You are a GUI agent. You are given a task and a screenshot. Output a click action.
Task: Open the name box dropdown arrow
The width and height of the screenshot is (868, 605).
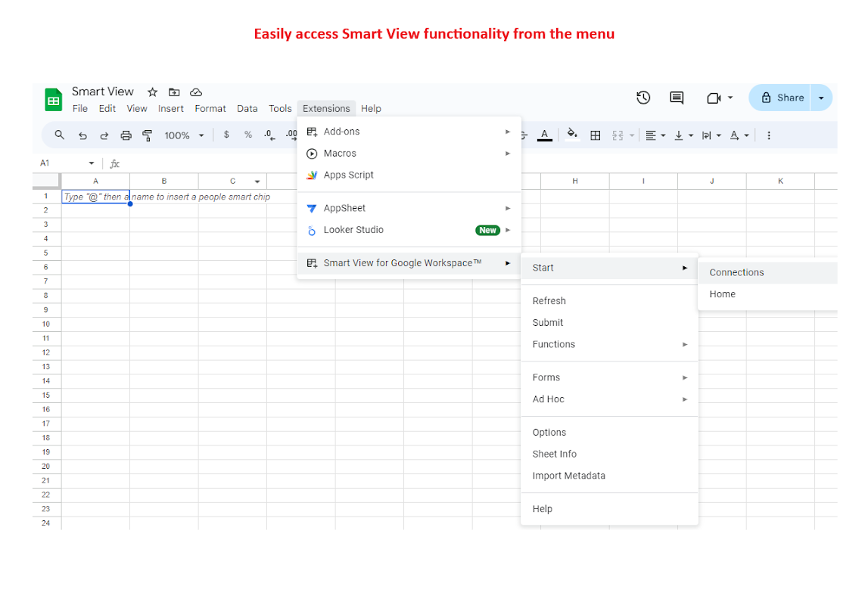pos(92,163)
